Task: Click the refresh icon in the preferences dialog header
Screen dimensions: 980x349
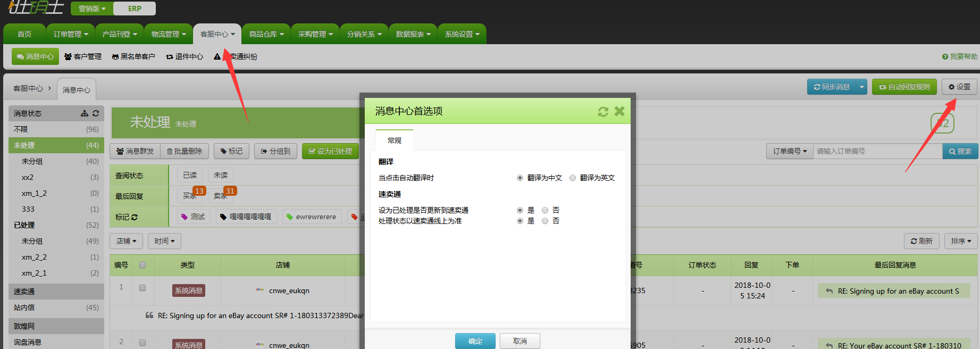Action: tap(603, 112)
